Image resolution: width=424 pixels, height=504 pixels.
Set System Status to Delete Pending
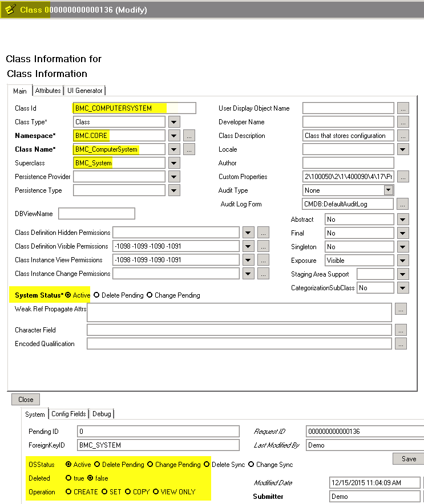96,295
